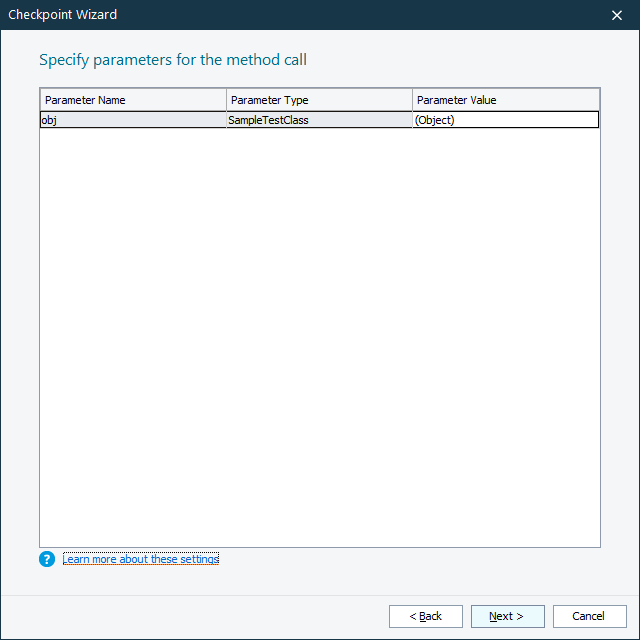The height and width of the screenshot is (640, 640).
Task: Click the Checkpoint Wizard title bar text
Action: pyautogui.click(x=63, y=14)
